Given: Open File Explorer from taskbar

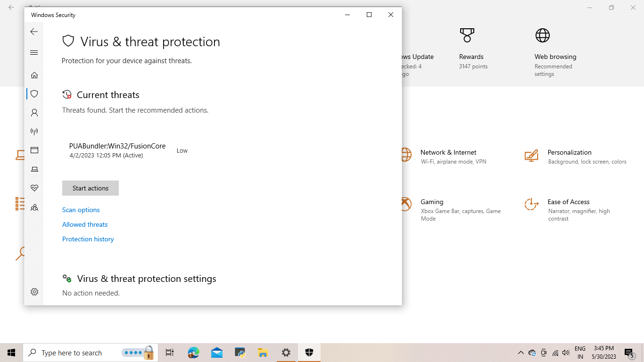Looking at the screenshot, I should (x=263, y=353).
